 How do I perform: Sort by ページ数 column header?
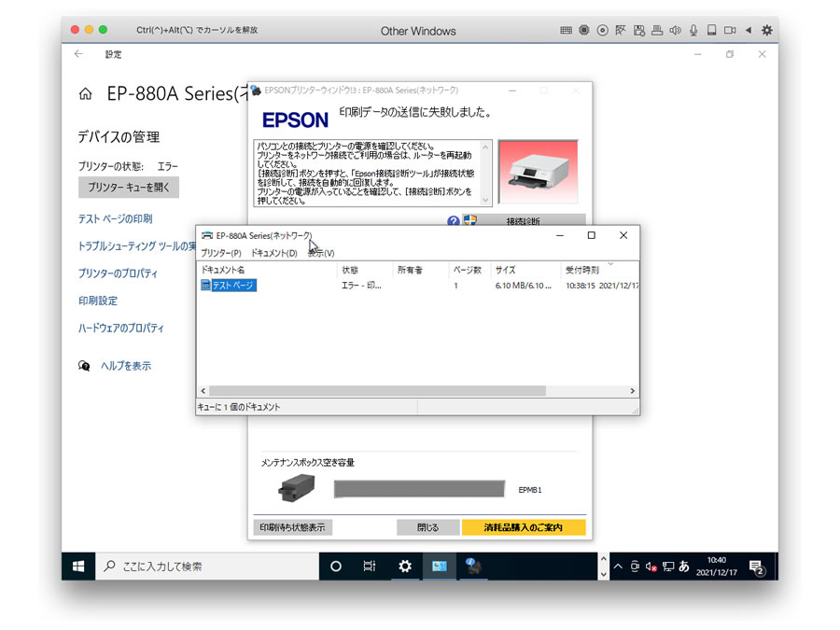click(469, 270)
